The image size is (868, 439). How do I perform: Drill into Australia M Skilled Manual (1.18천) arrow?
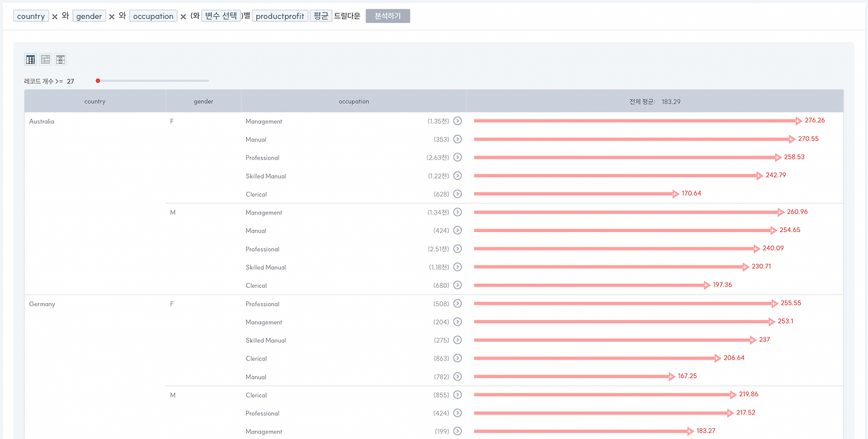click(457, 267)
